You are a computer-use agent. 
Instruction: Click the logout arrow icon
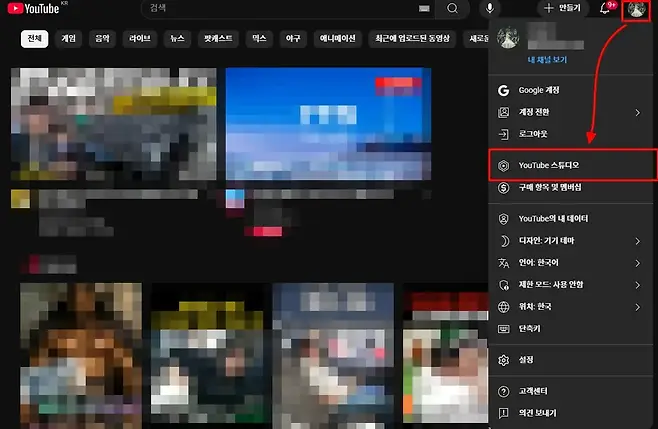504,134
